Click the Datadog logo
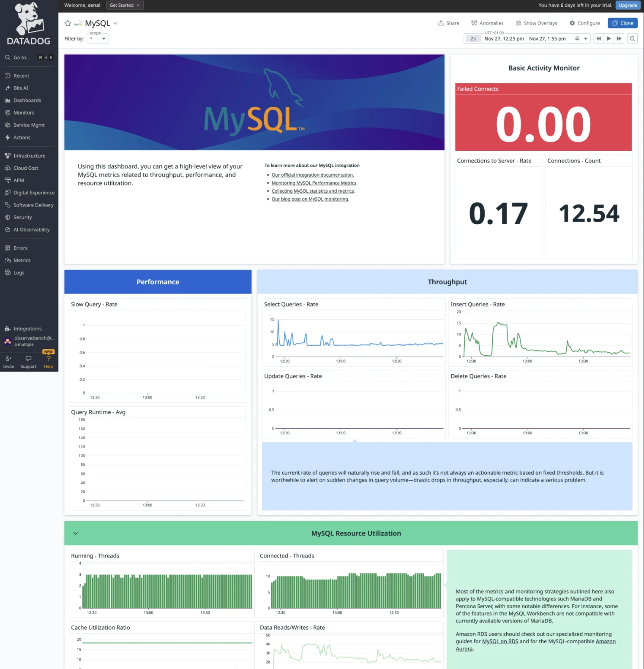Image resolution: width=644 pixels, height=669 pixels. [29, 24]
